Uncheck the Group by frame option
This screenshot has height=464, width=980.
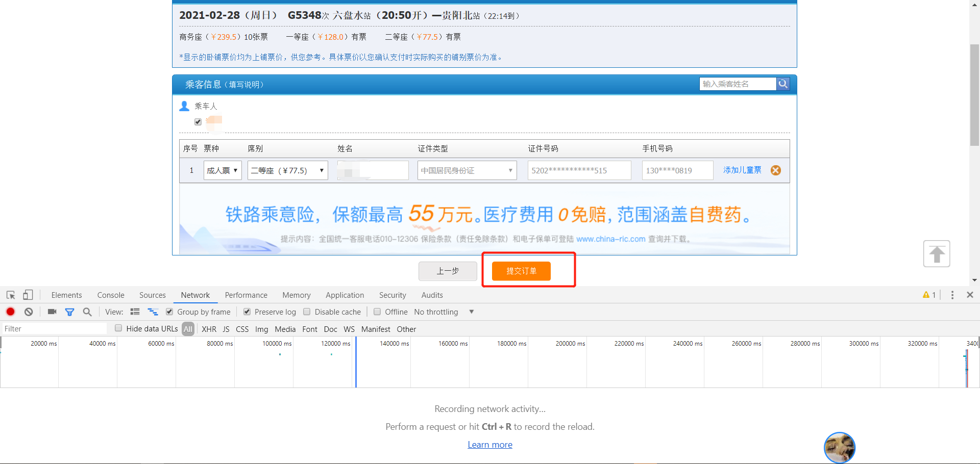coord(169,312)
